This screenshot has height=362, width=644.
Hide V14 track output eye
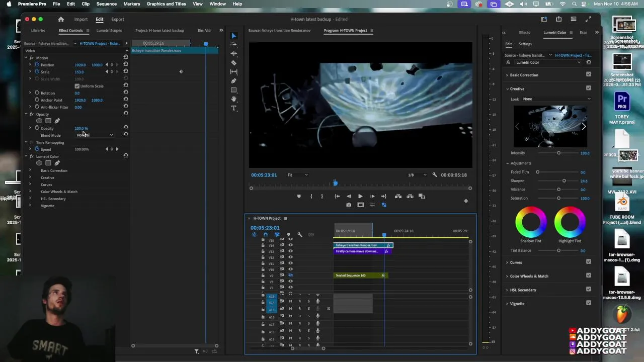(290, 245)
